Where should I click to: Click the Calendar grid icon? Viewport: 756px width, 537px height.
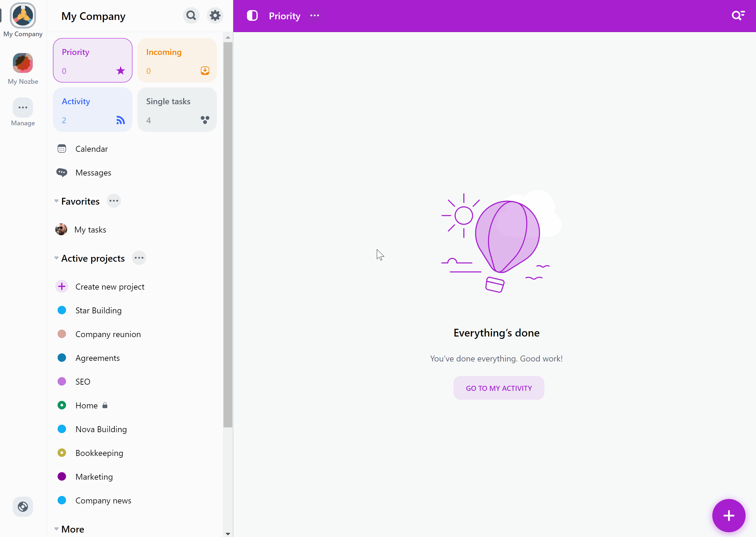coord(62,149)
